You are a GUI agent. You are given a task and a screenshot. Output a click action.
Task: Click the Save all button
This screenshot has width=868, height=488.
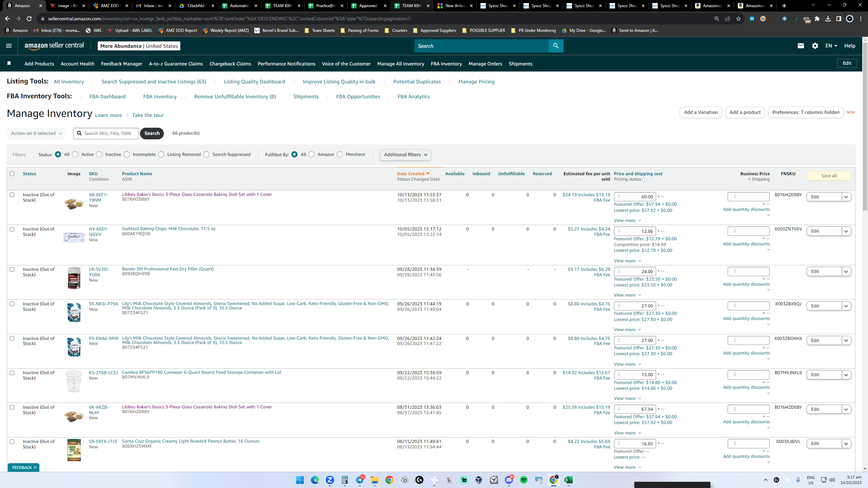[829, 176]
